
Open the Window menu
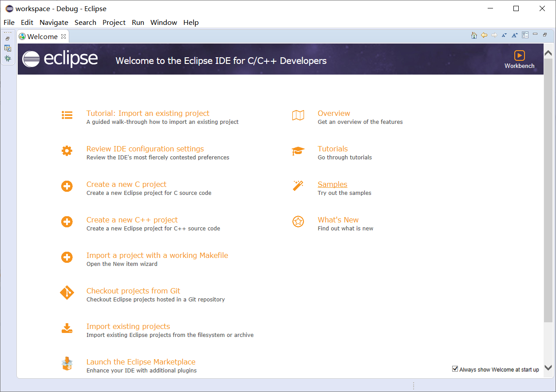coord(164,22)
